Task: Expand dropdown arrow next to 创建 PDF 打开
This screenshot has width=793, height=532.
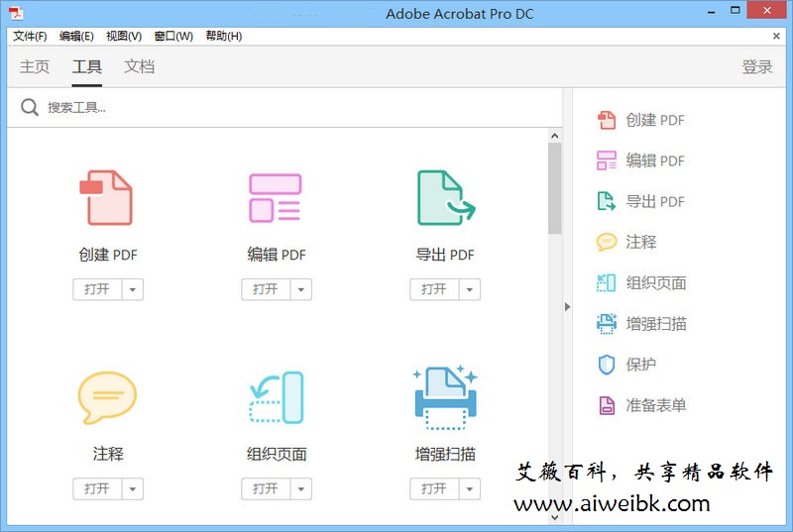Action: coord(133,289)
